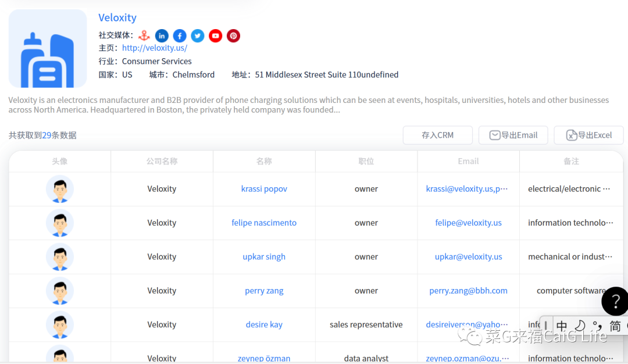The image size is (628, 364).
Task: Click the 中 input method indicator
Action: click(x=562, y=326)
